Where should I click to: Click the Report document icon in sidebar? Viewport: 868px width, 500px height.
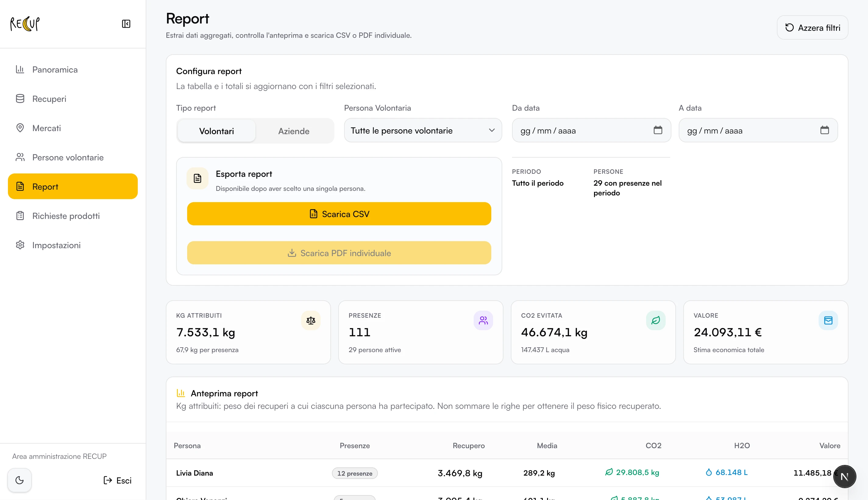click(x=20, y=186)
